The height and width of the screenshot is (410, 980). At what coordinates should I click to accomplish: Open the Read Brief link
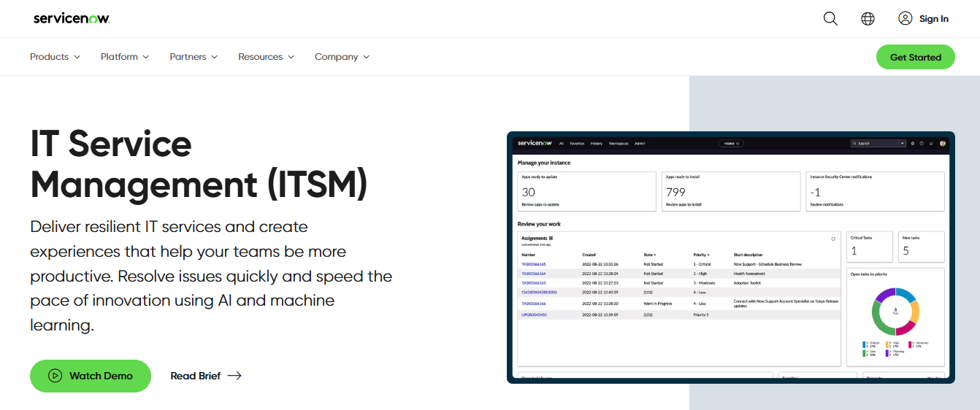(x=206, y=376)
